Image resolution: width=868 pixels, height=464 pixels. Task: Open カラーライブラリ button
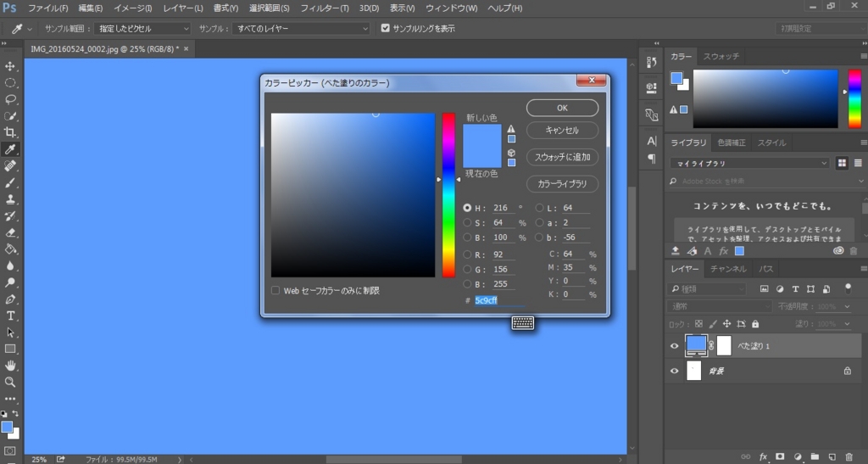pos(562,183)
